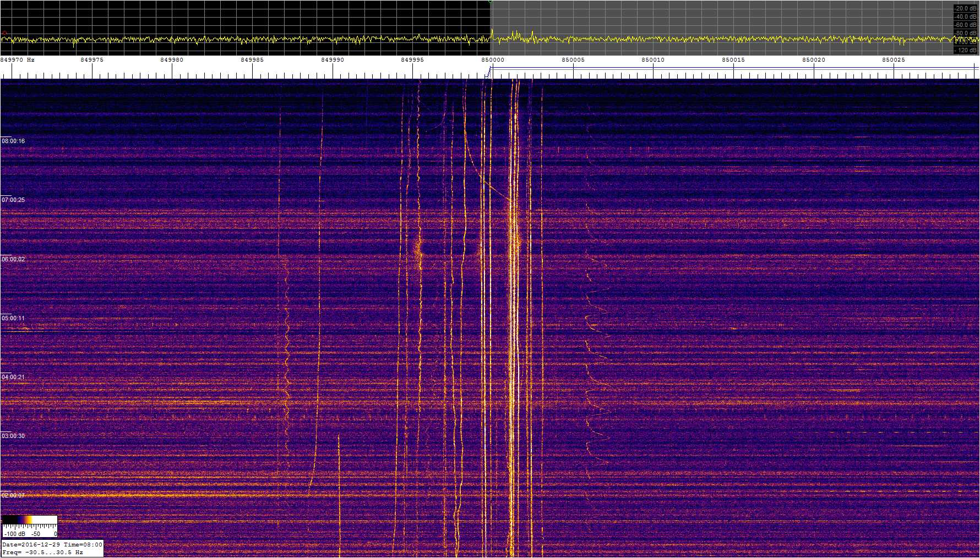Click the -40.0 dB amplitude label

(966, 17)
